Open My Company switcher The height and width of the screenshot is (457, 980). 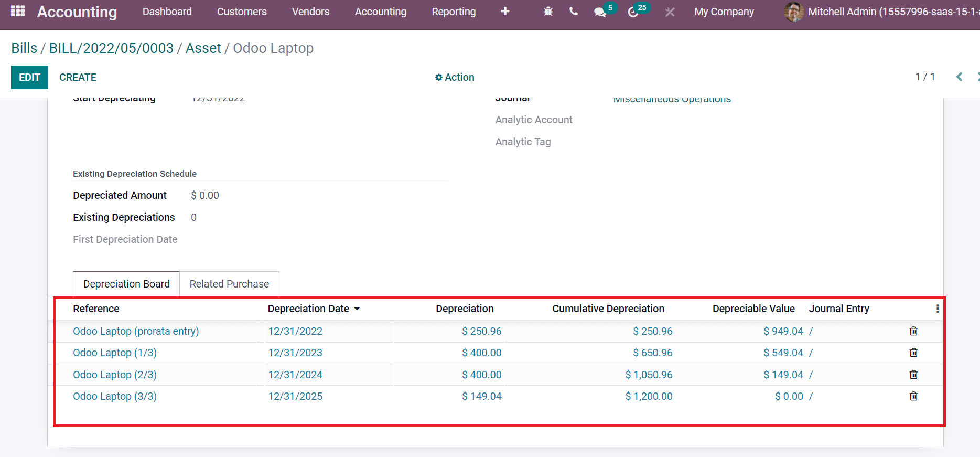click(x=724, y=12)
